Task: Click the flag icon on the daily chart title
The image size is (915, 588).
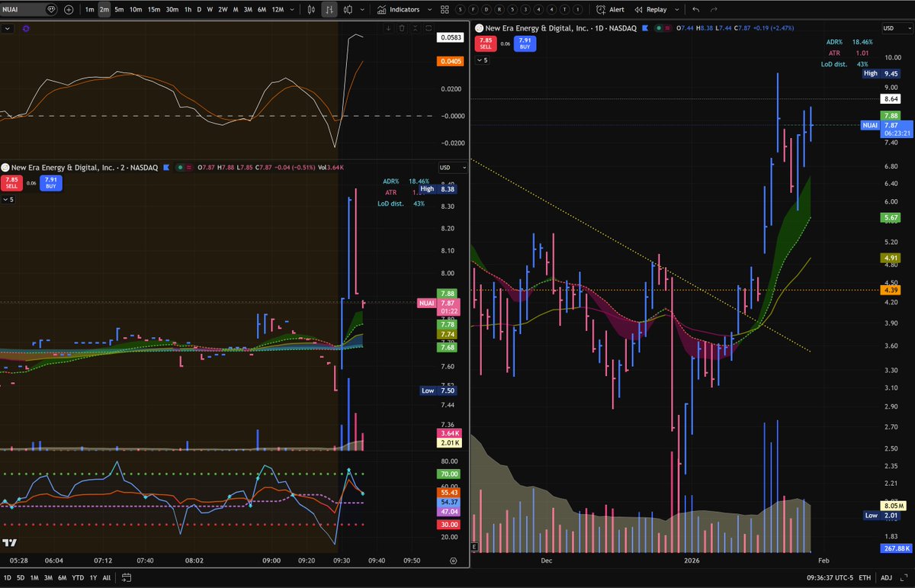Action: click(x=645, y=27)
